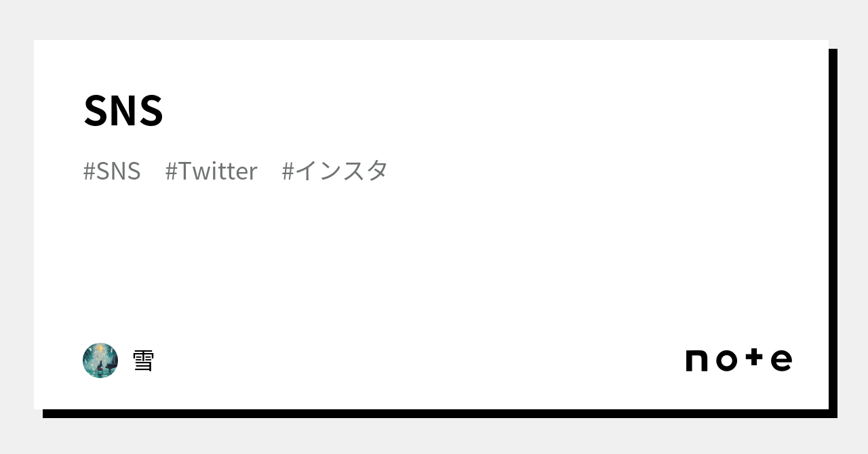Click the plus-shaped "t" in the note logo
This screenshot has height=454, width=868.
coord(754,358)
